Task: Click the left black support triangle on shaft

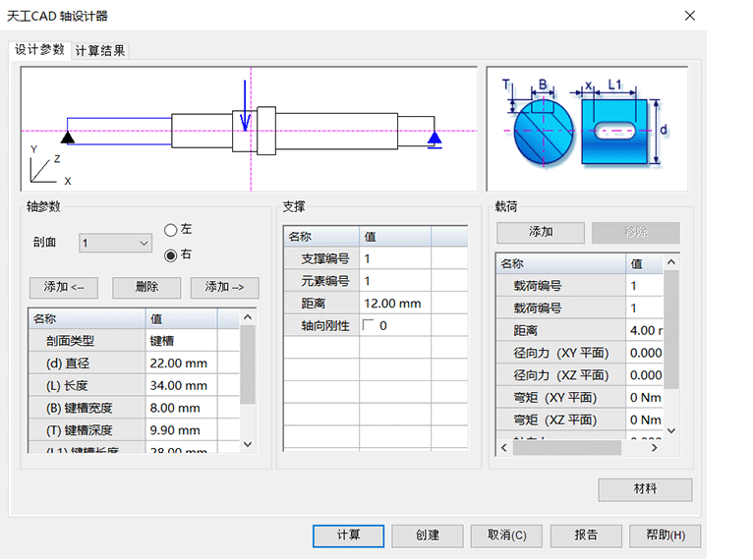Action: point(68,138)
